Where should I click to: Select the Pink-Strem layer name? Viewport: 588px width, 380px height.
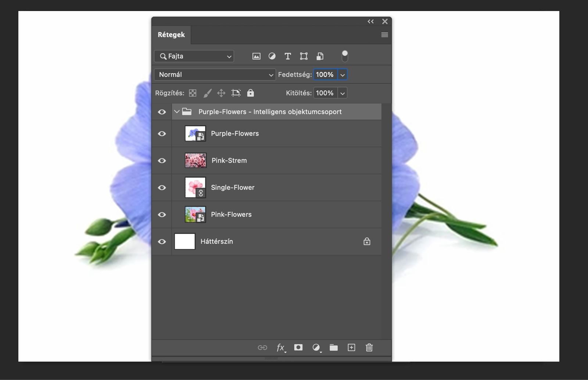(229, 160)
